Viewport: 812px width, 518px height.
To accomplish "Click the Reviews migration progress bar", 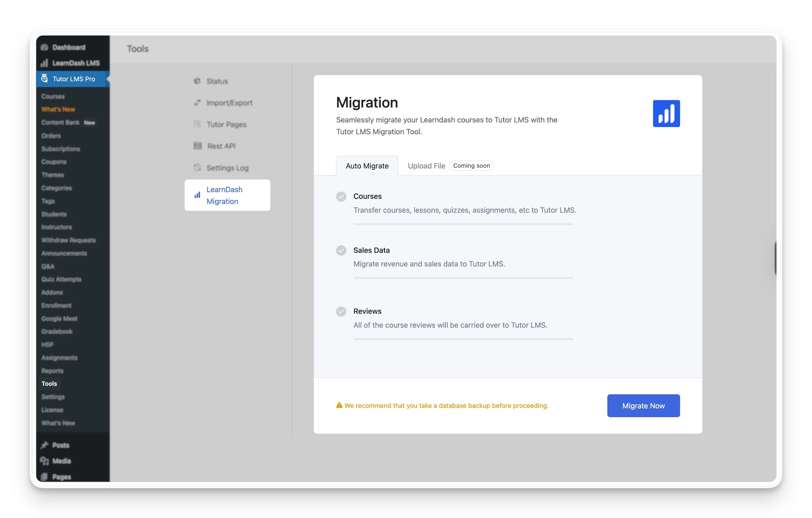I will pyautogui.click(x=463, y=339).
